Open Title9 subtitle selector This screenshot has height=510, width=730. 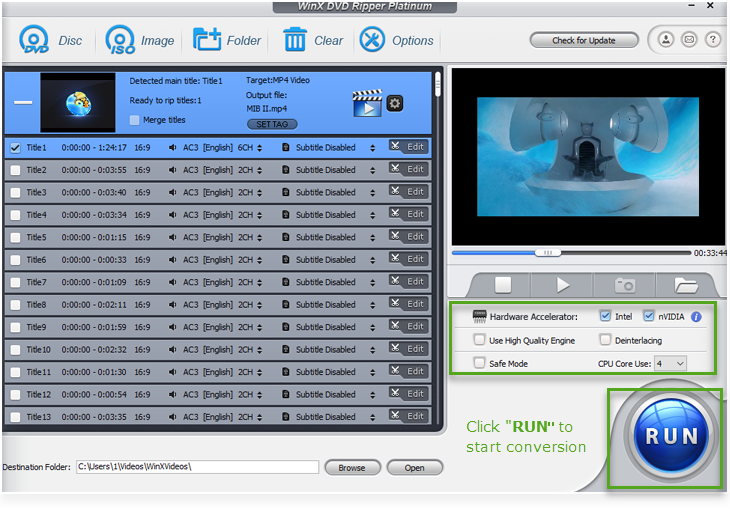click(x=372, y=327)
